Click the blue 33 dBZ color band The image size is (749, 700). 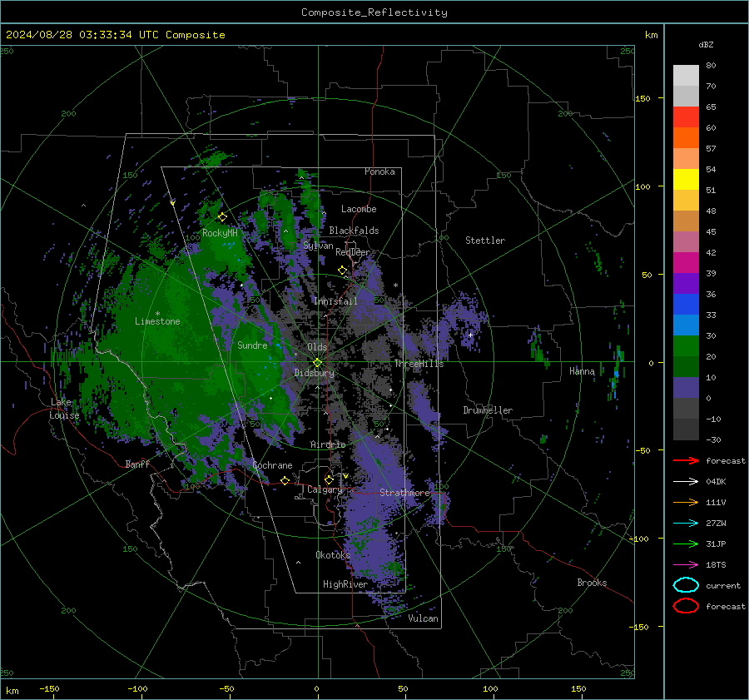pos(686,305)
